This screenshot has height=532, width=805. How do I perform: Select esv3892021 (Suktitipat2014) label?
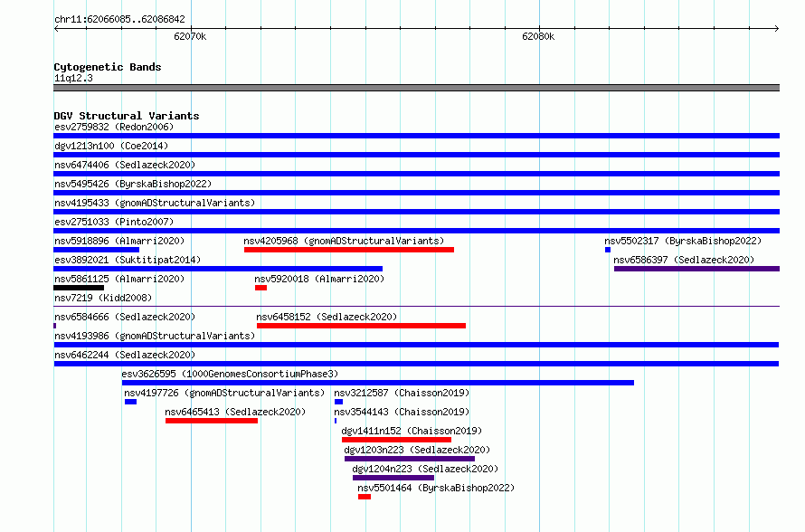coord(128,260)
